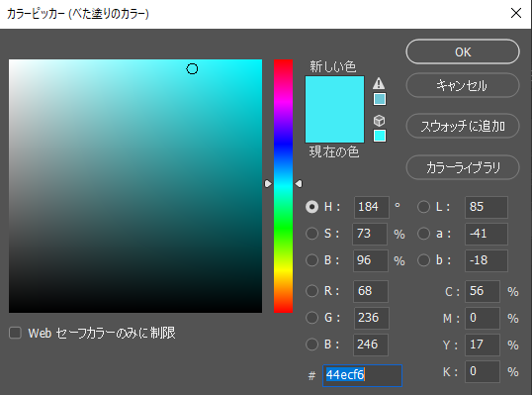532x395 pixels.
Task: Select the web-safe color swatch below the cube icon
Action: pos(380,136)
